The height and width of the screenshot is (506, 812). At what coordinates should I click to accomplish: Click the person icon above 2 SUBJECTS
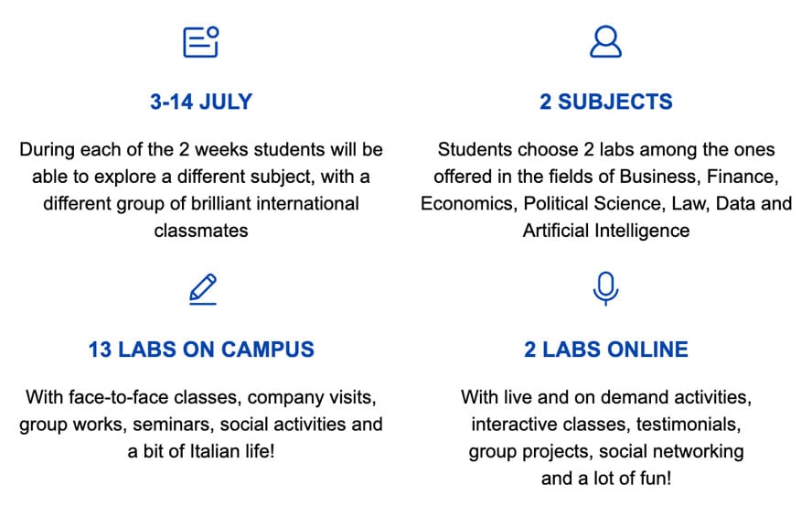605,42
